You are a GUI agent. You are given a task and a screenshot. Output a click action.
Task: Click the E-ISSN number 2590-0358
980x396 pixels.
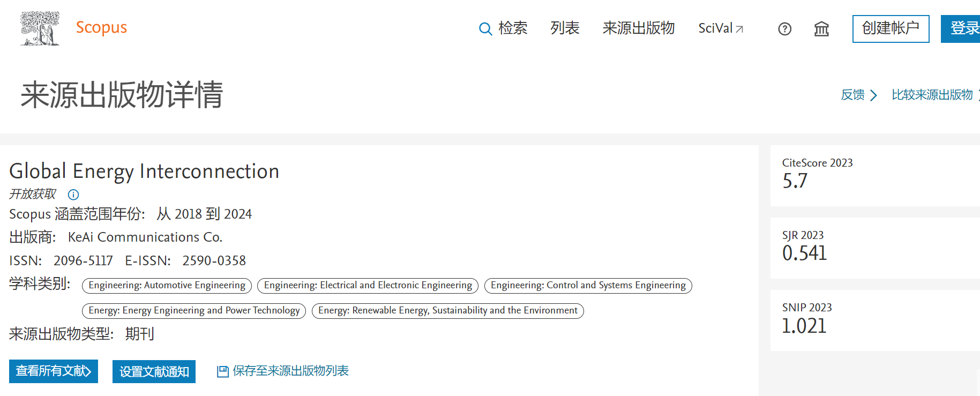(214, 261)
